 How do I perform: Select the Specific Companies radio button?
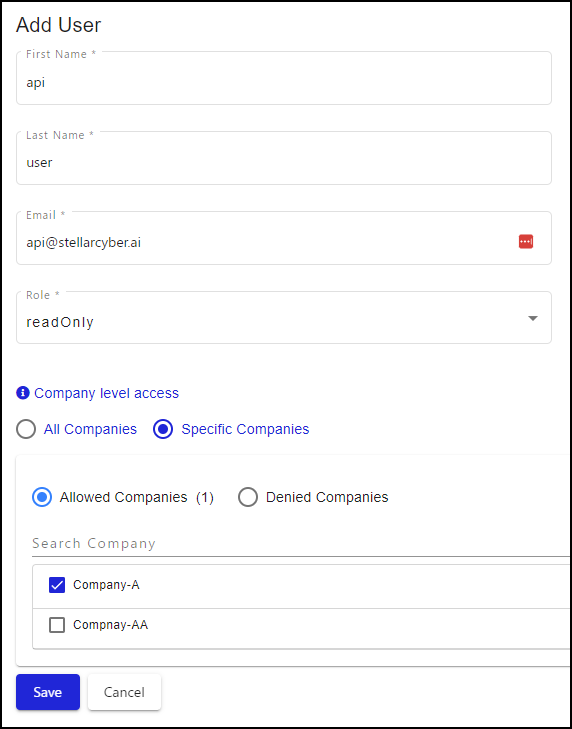click(163, 429)
